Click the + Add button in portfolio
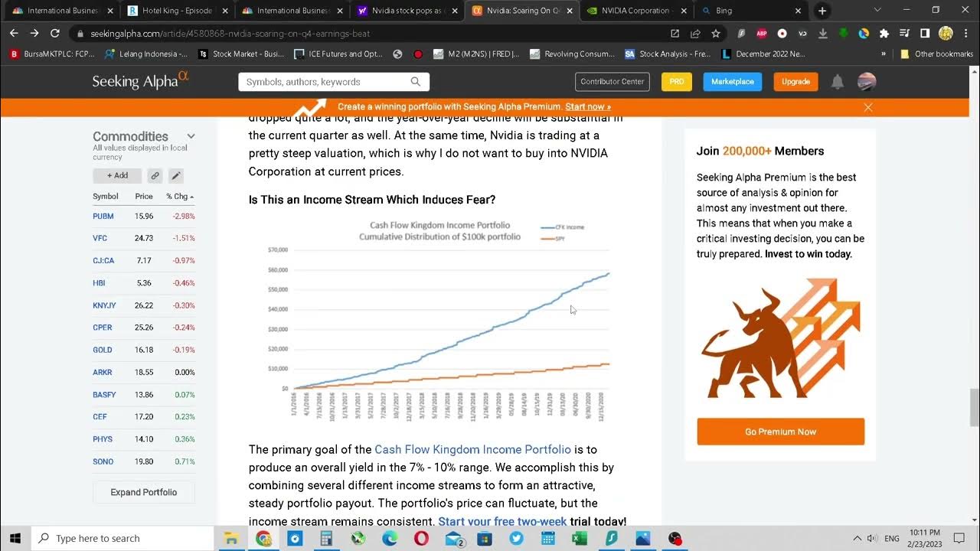Screen dimensions: 980x551 coord(117,175)
